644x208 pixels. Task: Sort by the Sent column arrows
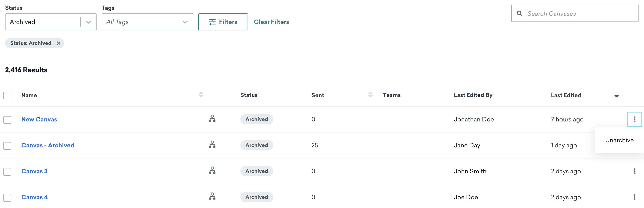pos(370,95)
